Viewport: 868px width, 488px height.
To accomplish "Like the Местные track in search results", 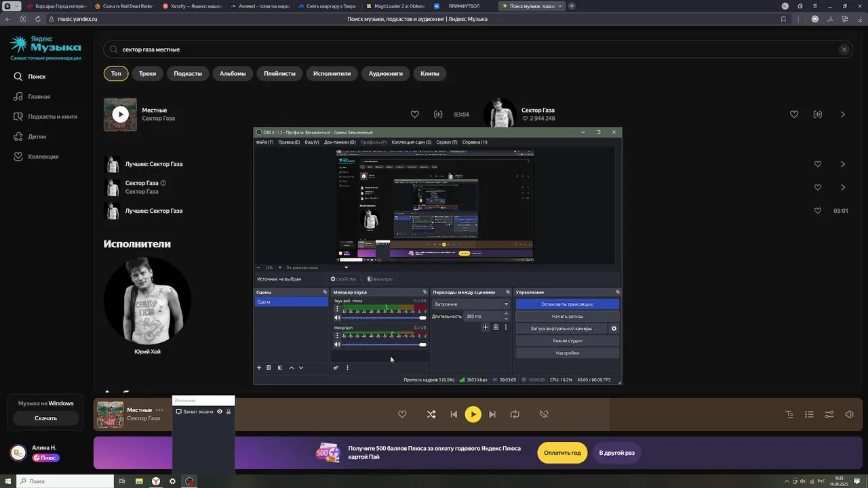I will point(415,114).
